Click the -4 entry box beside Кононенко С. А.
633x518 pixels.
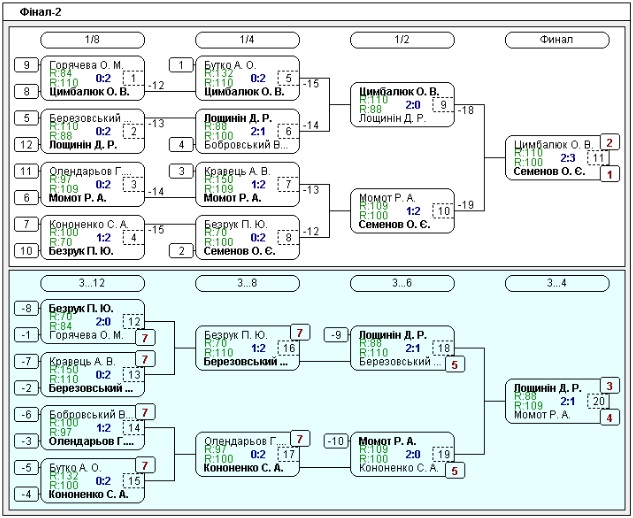point(26,494)
